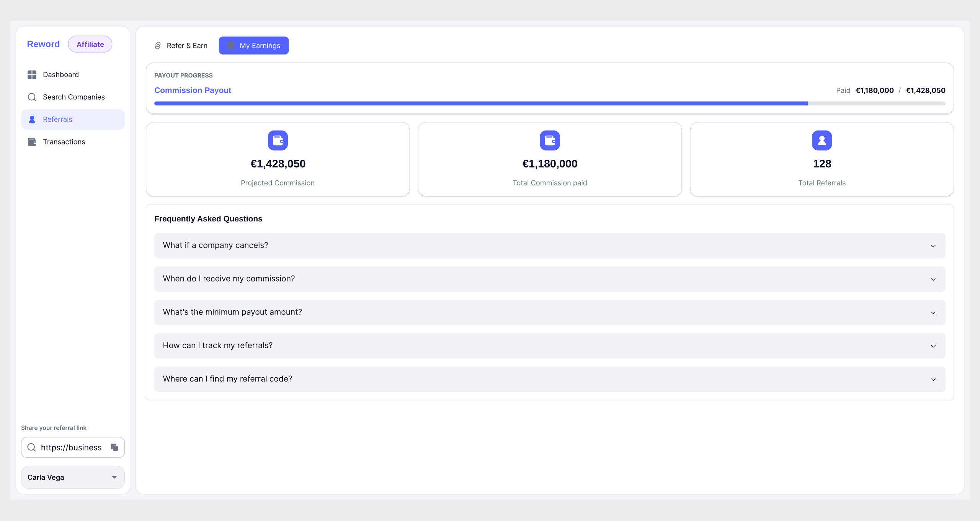The image size is (980, 521).
Task: Click the Transactions wallet icon in sidebar
Action: (x=32, y=142)
